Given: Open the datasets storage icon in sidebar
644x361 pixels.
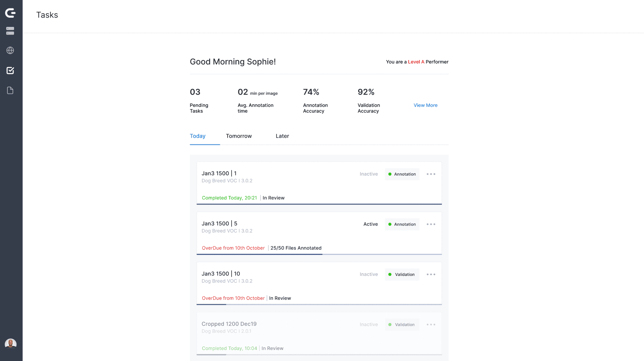Looking at the screenshot, I should (x=10, y=31).
